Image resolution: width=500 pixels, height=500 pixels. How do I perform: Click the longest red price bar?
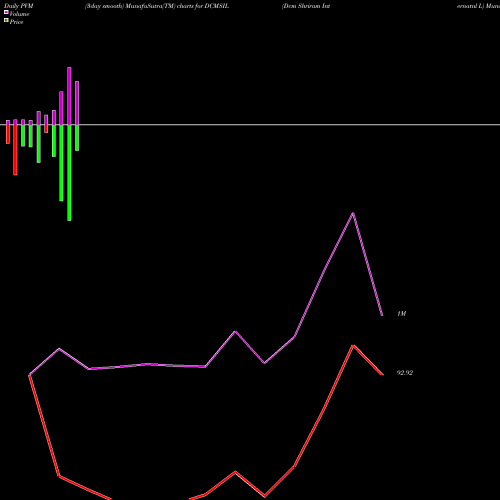pos(15,150)
